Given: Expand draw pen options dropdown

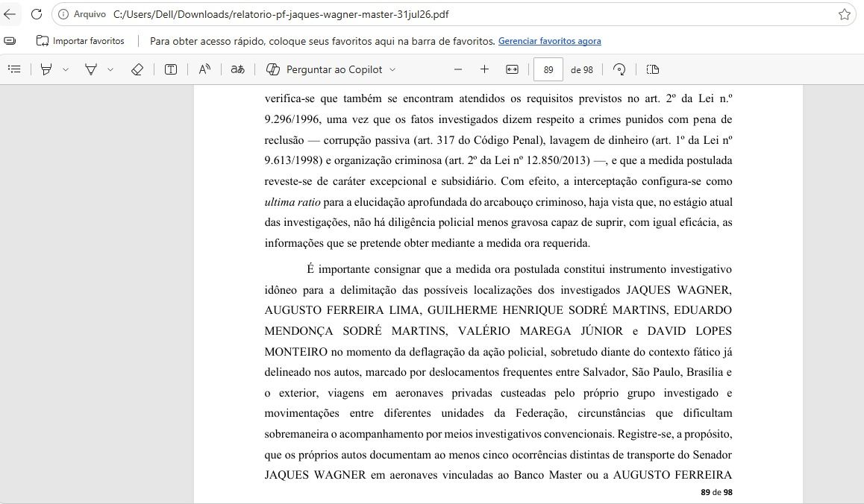Looking at the screenshot, I should point(110,69).
